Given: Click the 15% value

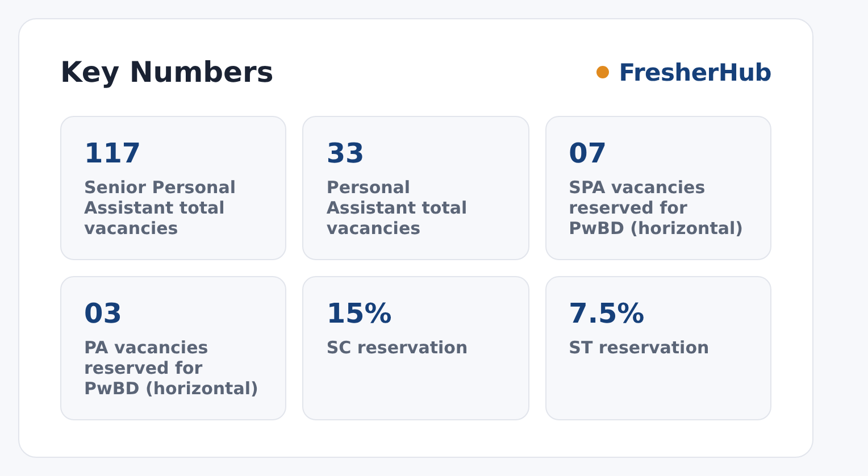Looking at the screenshot, I should point(359,314).
